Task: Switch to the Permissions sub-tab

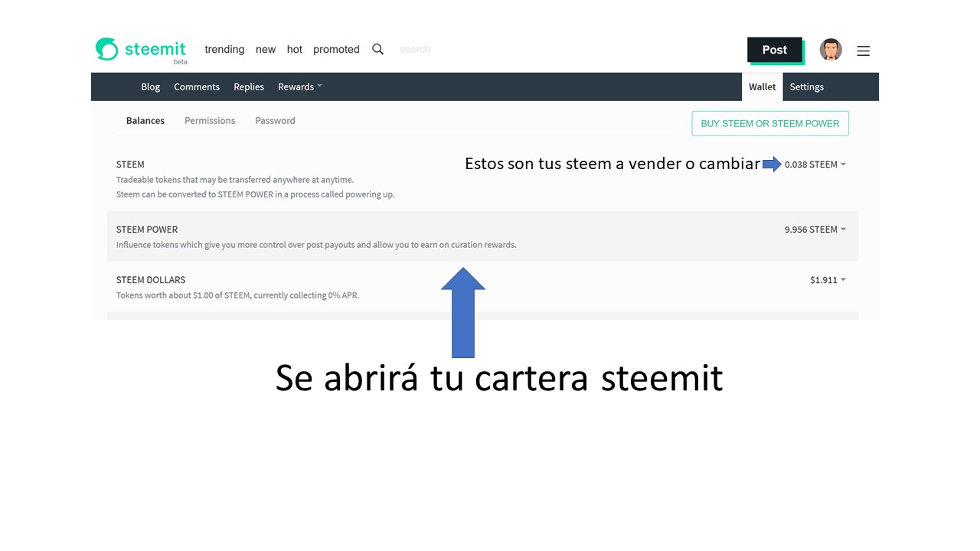Action: click(x=210, y=120)
